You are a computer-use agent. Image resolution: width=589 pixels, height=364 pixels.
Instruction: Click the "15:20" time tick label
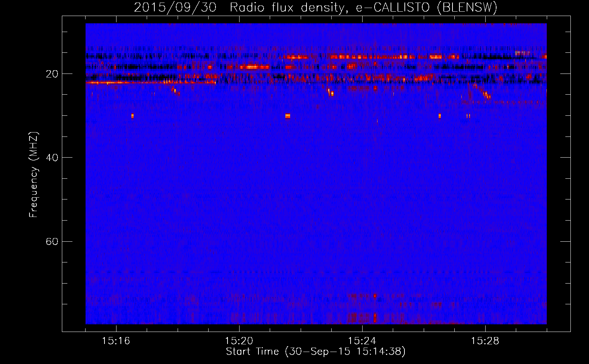[x=239, y=341]
